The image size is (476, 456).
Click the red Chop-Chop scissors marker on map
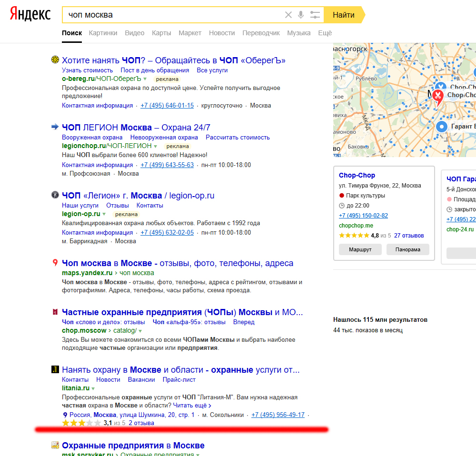pos(437,97)
